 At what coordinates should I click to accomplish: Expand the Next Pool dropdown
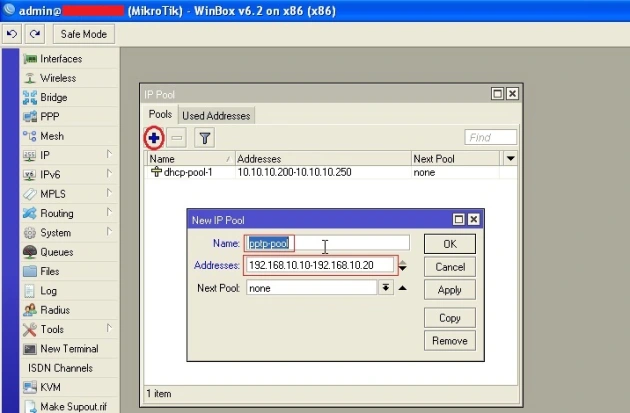click(385, 288)
